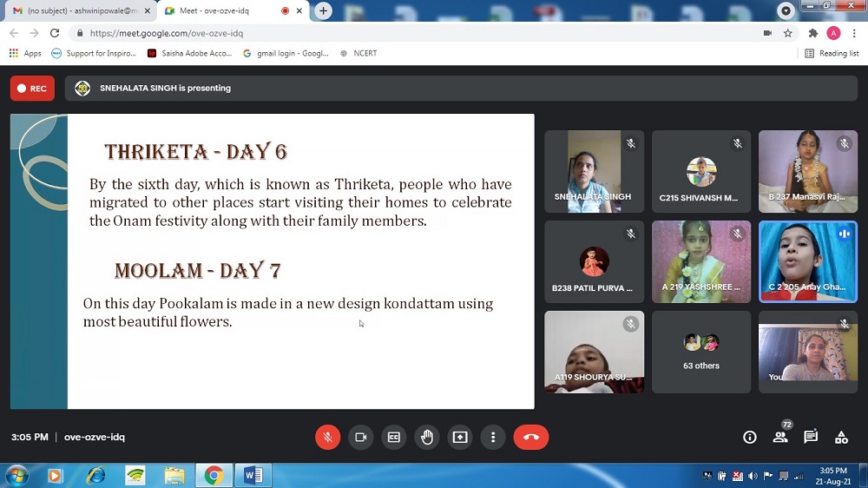Screen dimensions: 868x488
Task: Open more options three-dot menu
Action: tap(493, 438)
